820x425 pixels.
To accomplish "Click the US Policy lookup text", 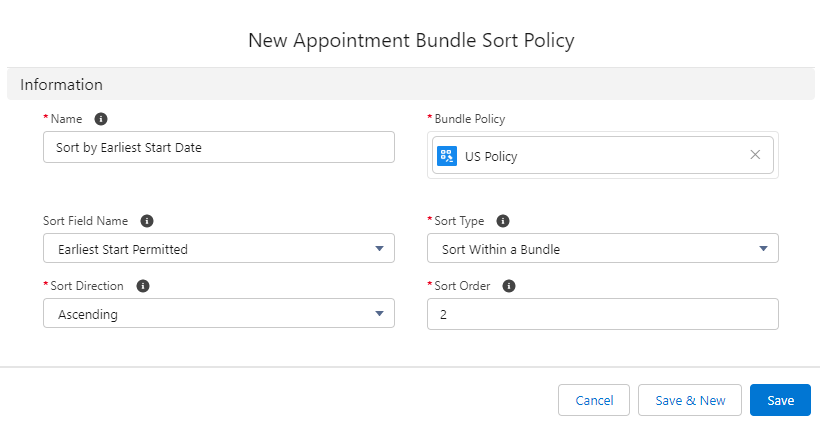I will click(x=491, y=156).
